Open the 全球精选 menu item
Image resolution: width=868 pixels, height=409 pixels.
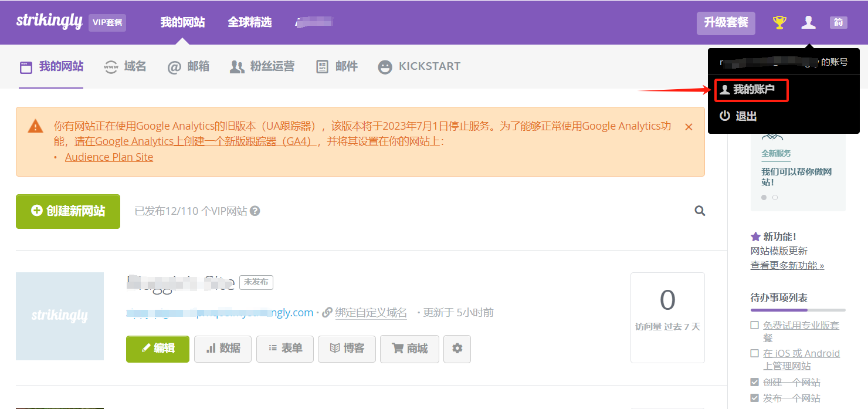(x=250, y=22)
